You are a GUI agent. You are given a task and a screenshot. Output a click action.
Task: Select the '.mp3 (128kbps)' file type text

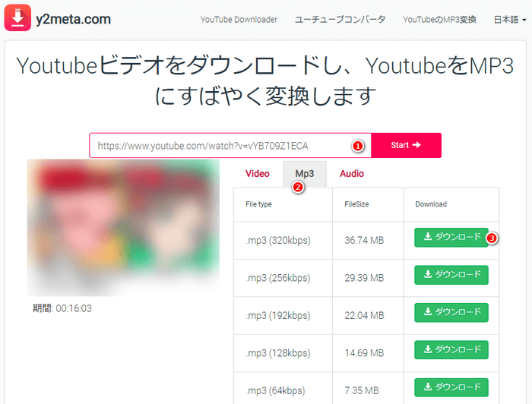(x=278, y=353)
